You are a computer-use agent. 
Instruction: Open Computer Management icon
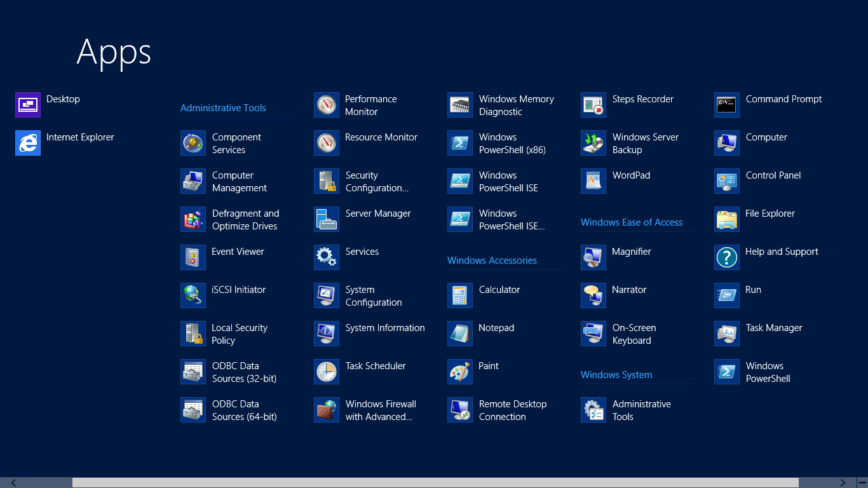tap(193, 181)
